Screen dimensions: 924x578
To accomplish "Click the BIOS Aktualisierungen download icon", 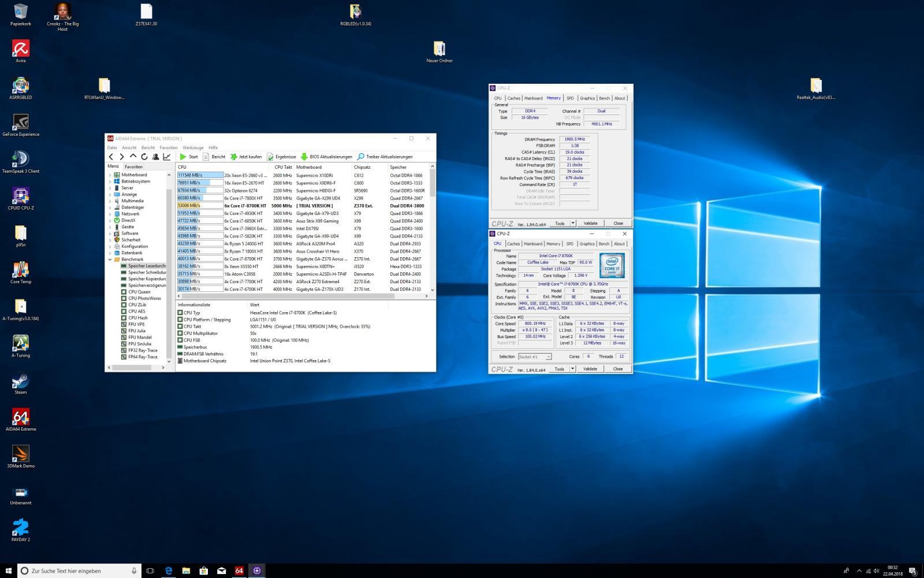I will 304,157.
